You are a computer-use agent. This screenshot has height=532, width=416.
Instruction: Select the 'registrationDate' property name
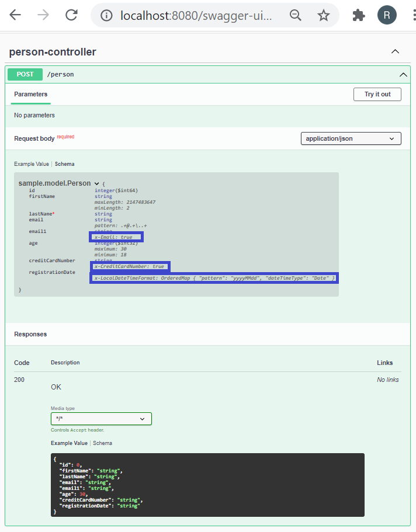[x=52, y=272]
